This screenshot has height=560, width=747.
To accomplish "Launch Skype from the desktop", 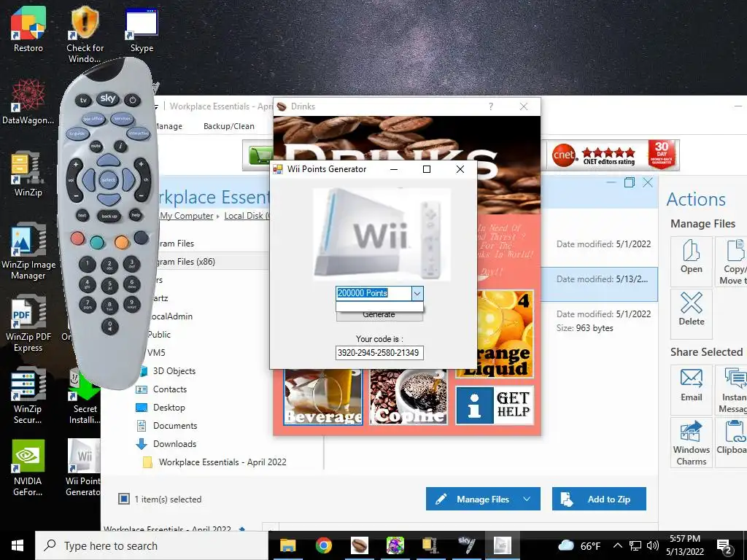I will coord(142,29).
